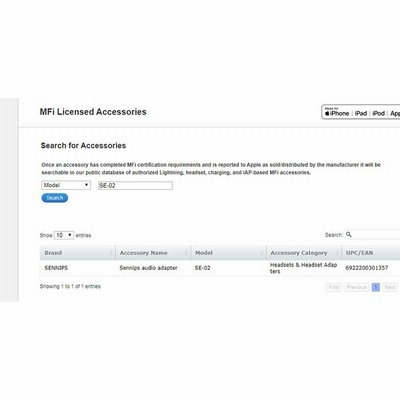Sort by Model column arrows
Image resolution: width=400 pixels, height=400 pixels.
click(262, 253)
